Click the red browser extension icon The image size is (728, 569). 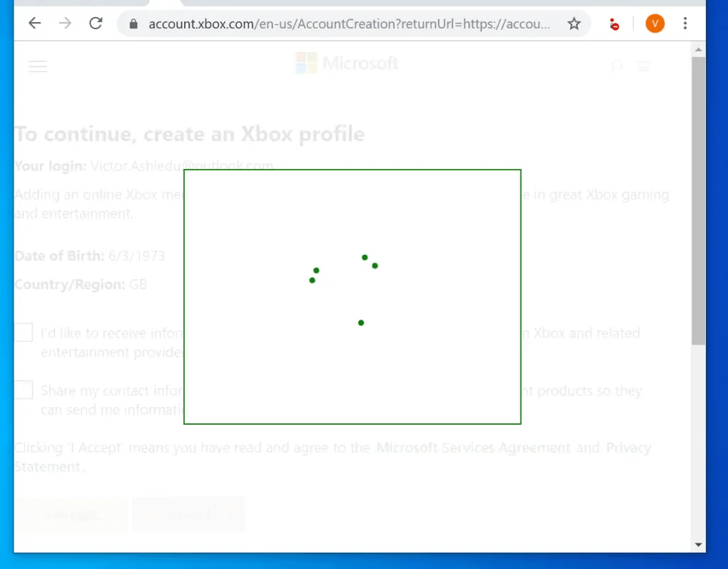click(614, 23)
